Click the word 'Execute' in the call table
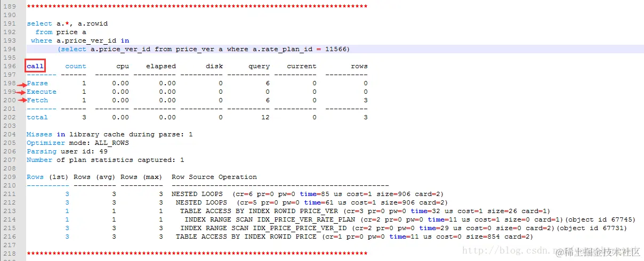 [x=42, y=92]
